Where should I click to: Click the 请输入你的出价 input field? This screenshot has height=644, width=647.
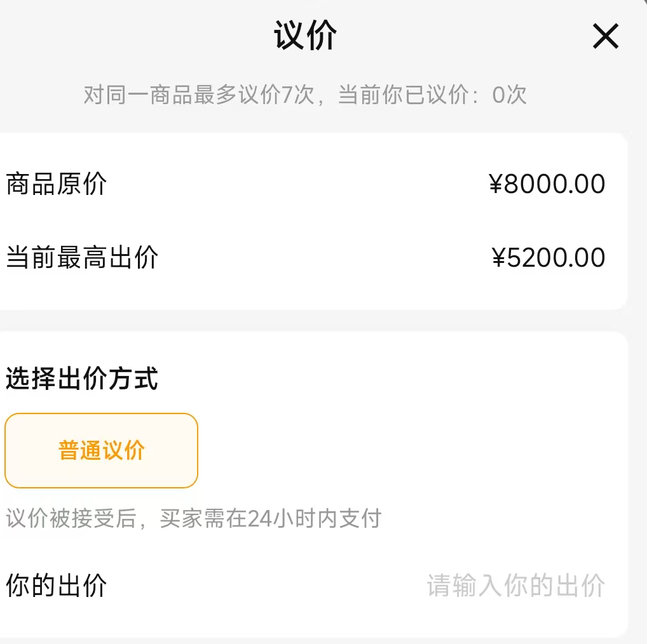tap(515, 586)
